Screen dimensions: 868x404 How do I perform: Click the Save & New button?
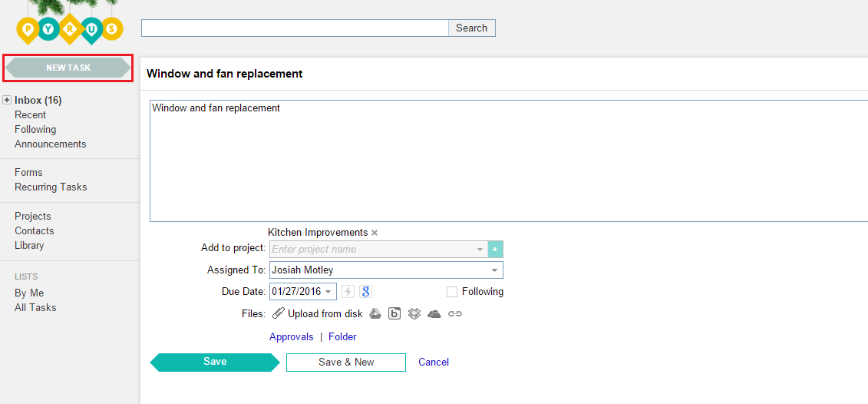pyautogui.click(x=346, y=363)
